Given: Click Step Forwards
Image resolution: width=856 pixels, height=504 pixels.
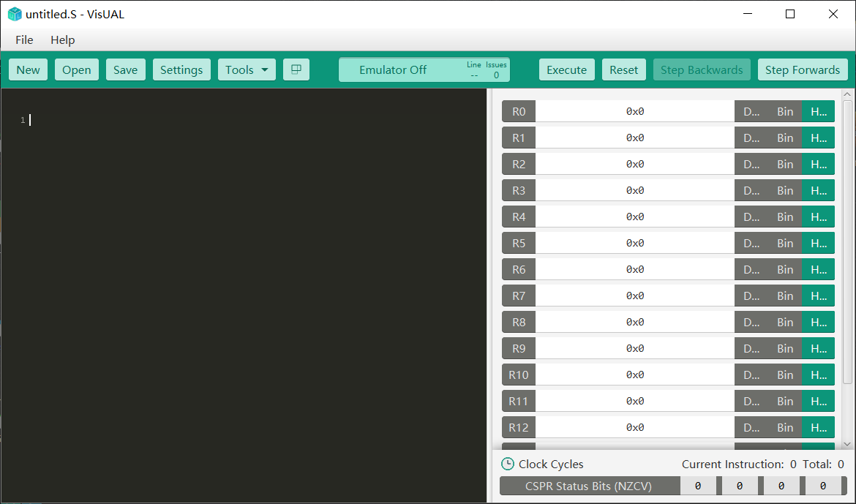Looking at the screenshot, I should tap(803, 70).
